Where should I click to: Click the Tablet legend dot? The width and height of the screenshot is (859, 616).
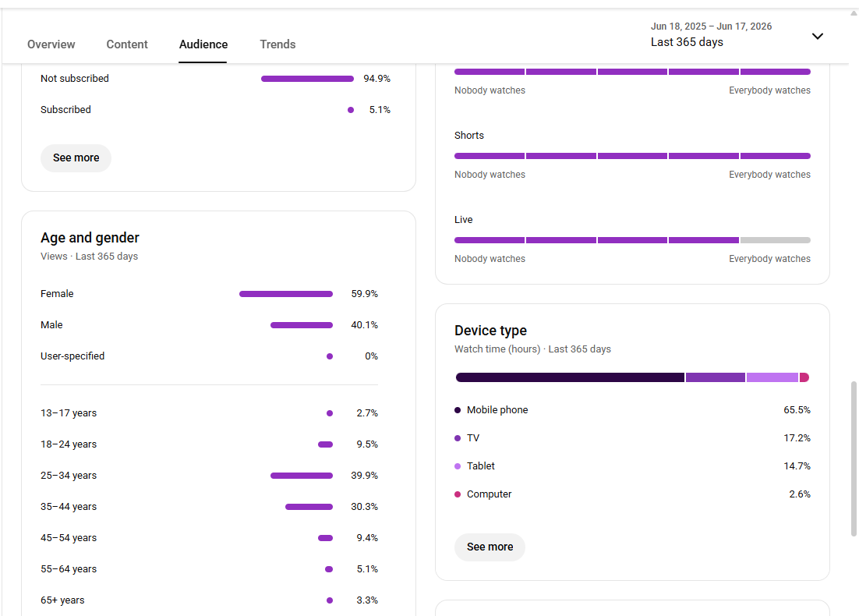pos(458,466)
